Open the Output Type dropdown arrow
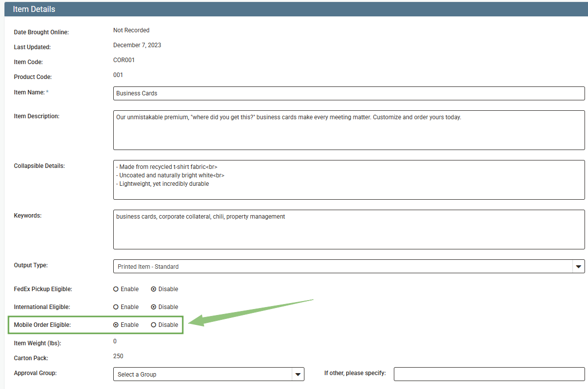The width and height of the screenshot is (588, 389). pos(578,266)
